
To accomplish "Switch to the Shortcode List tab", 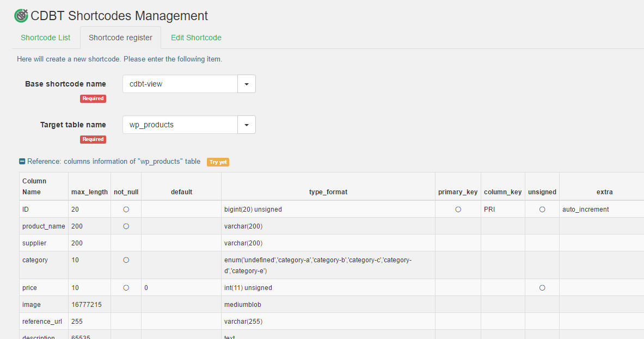I will (46, 38).
